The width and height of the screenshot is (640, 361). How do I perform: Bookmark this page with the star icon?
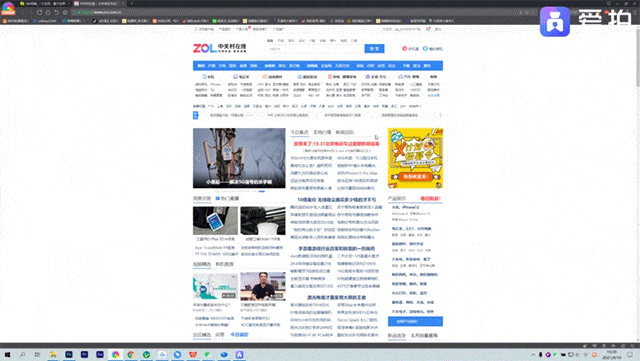coord(65,12)
